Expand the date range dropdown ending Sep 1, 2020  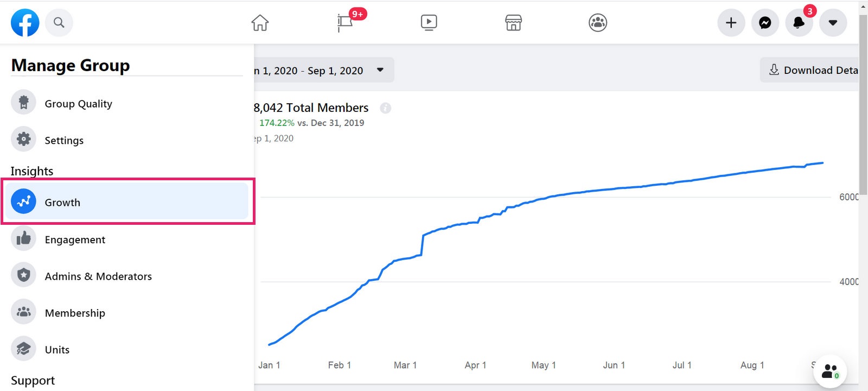[x=324, y=70]
